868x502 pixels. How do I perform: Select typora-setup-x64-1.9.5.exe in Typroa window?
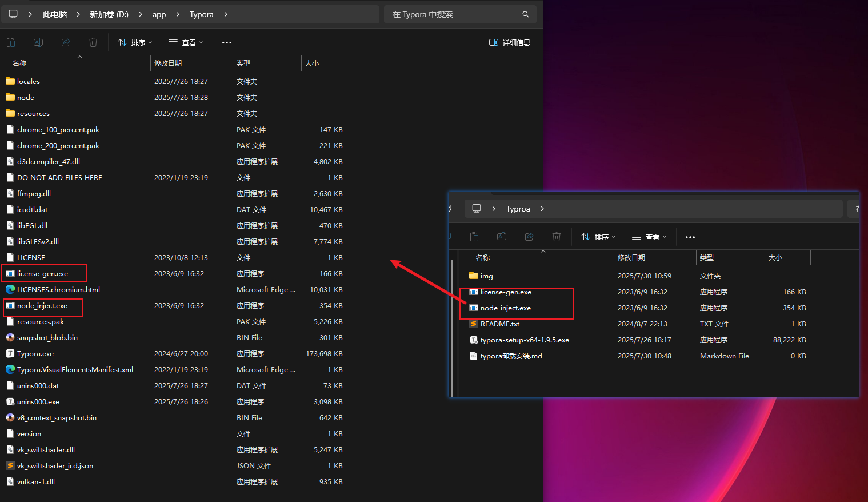point(525,340)
